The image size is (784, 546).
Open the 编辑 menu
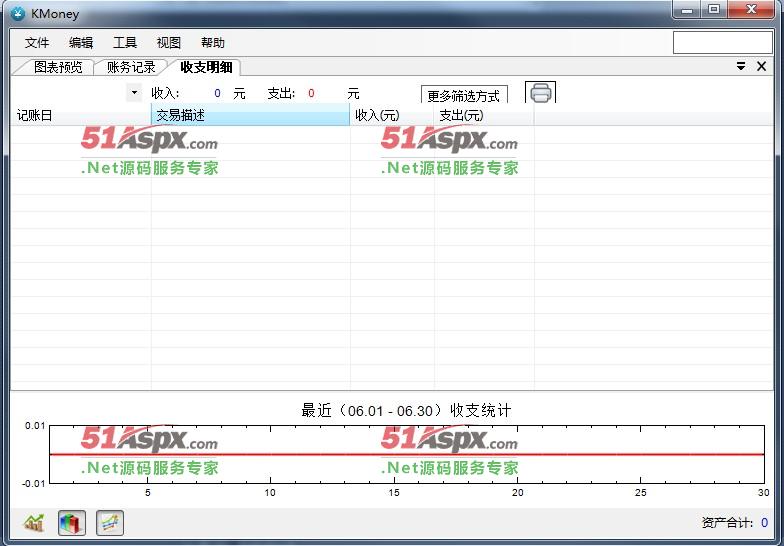point(81,43)
